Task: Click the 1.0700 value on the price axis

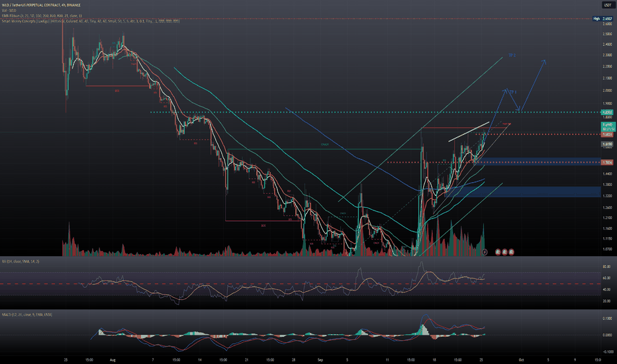Action: [x=607, y=249]
